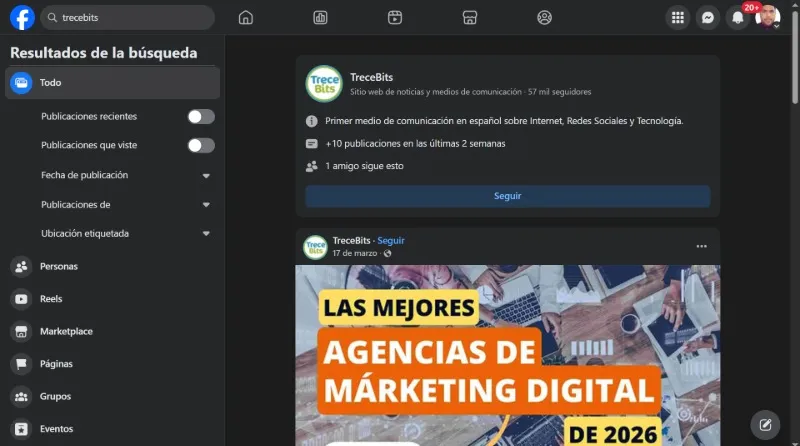Click the Personas filter icon
800x446 pixels.
21,266
